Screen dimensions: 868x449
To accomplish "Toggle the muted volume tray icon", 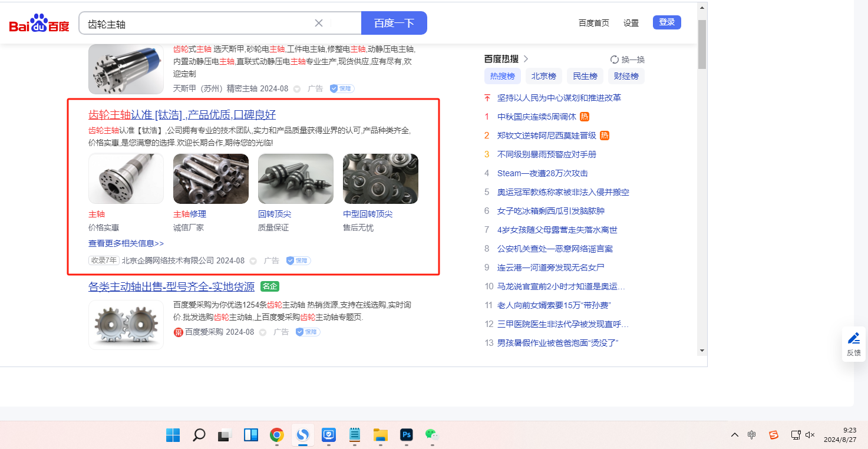I will coord(810,435).
